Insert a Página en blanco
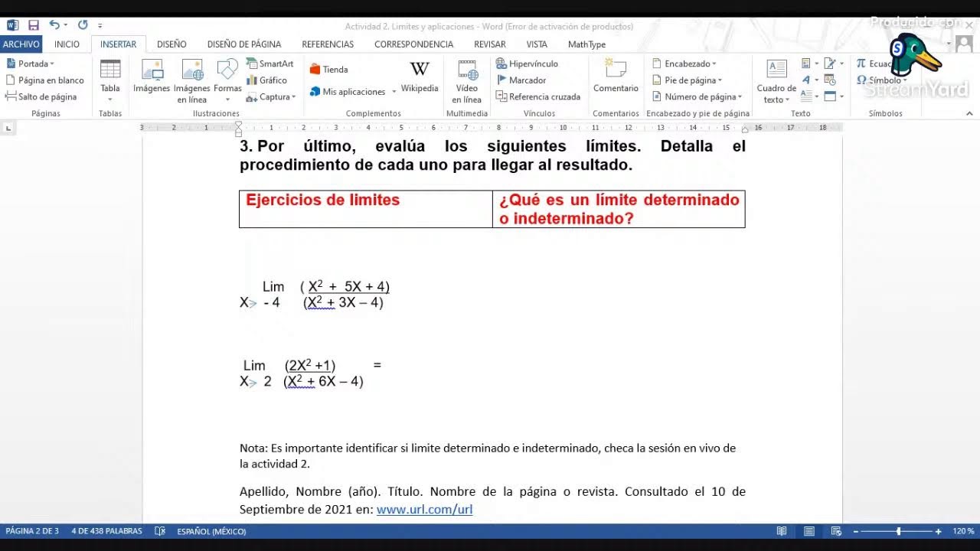The width and height of the screenshot is (980, 551). 45,80
